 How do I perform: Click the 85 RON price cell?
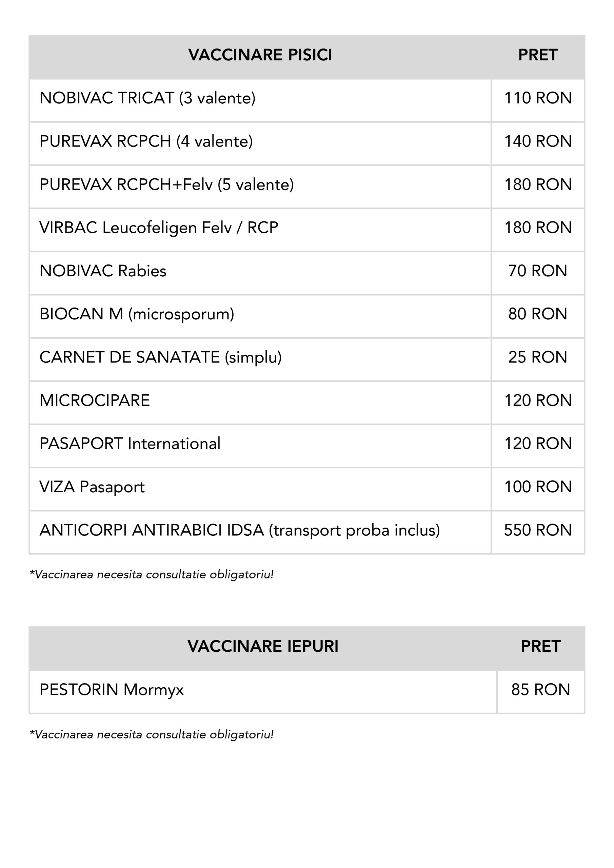pos(541,690)
